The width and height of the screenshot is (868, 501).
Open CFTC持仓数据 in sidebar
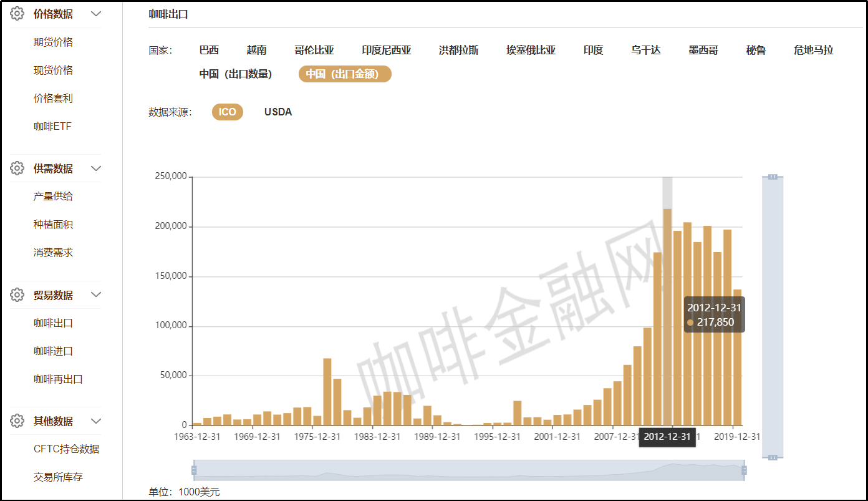(67, 449)
